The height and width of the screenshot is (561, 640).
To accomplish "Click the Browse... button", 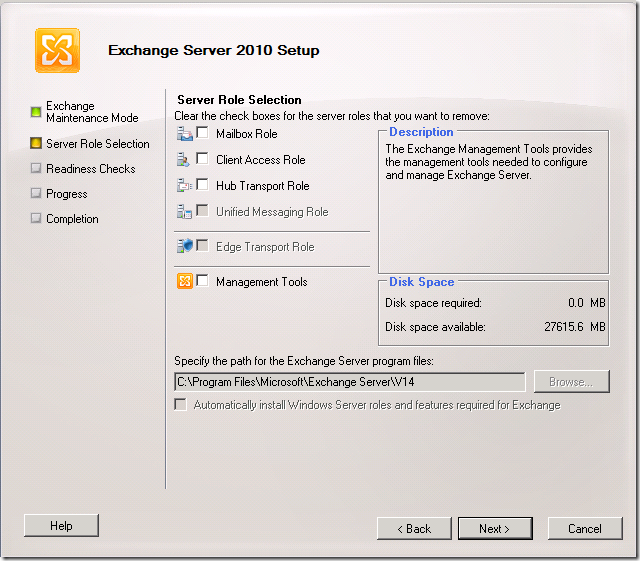I will click(x=571, y=382).
